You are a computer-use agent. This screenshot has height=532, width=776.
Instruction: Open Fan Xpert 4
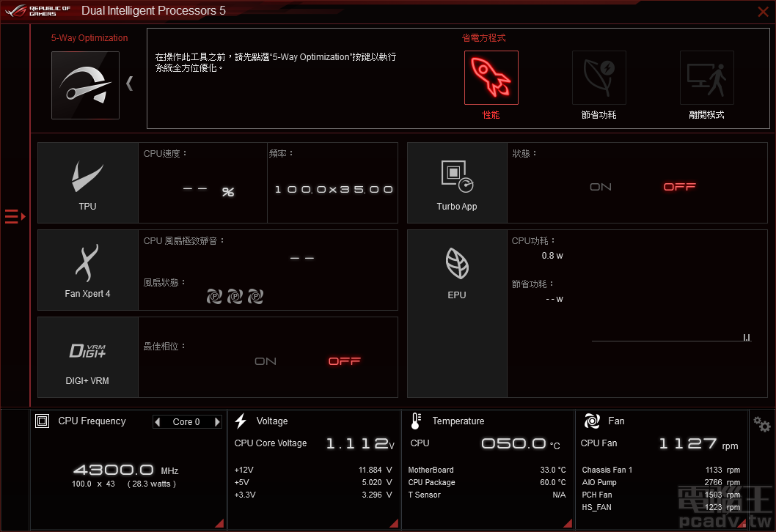(87, 264)
